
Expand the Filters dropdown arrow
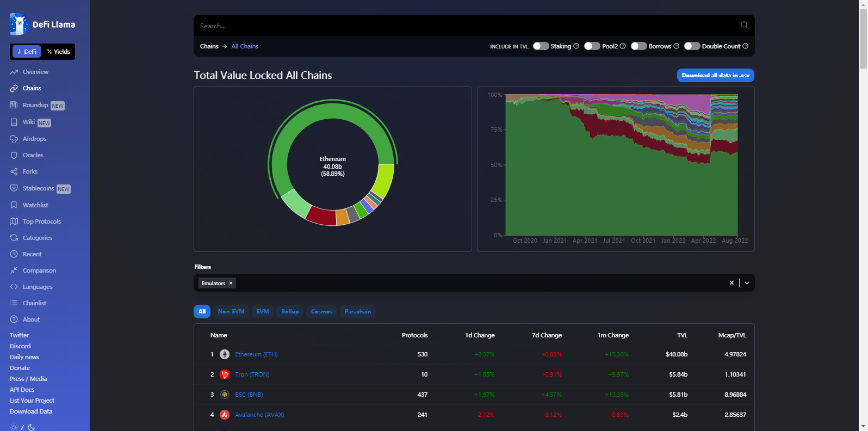pos(747,283)
